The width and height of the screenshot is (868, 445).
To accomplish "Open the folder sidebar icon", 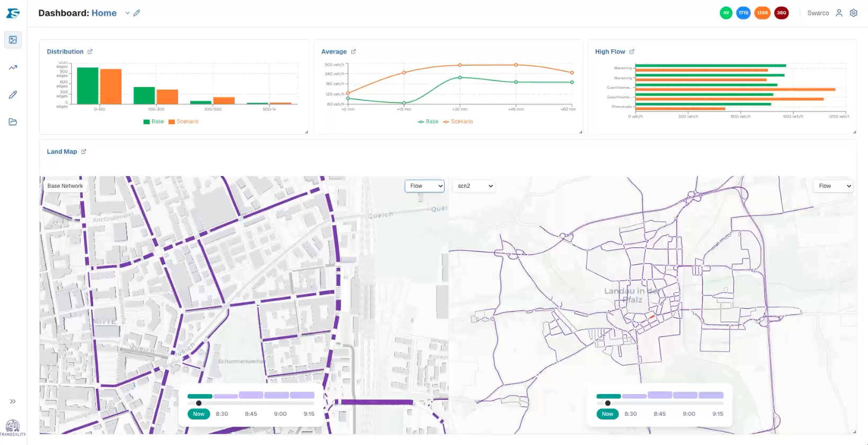I will [13, 122].
